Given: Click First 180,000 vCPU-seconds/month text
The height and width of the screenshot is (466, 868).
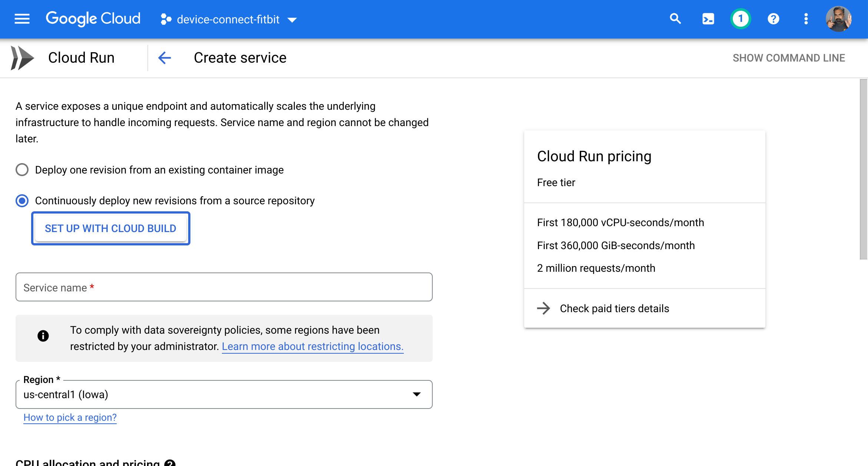Looking at the screenshot, I should (x=621, y=222).
